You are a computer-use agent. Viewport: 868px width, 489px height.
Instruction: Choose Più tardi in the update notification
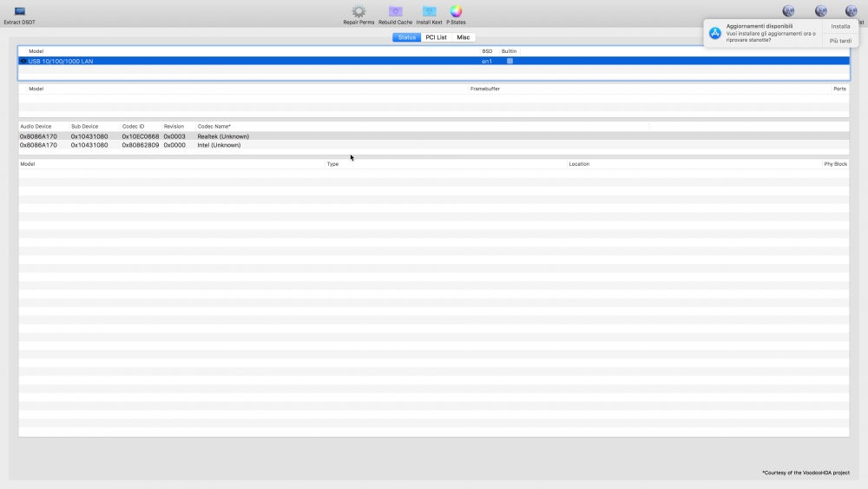click(x=840, y=41)
